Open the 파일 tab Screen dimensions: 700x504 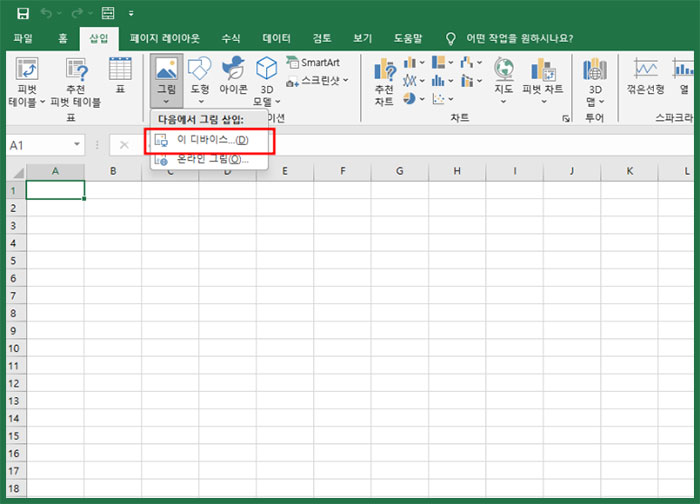click(23, 38)
